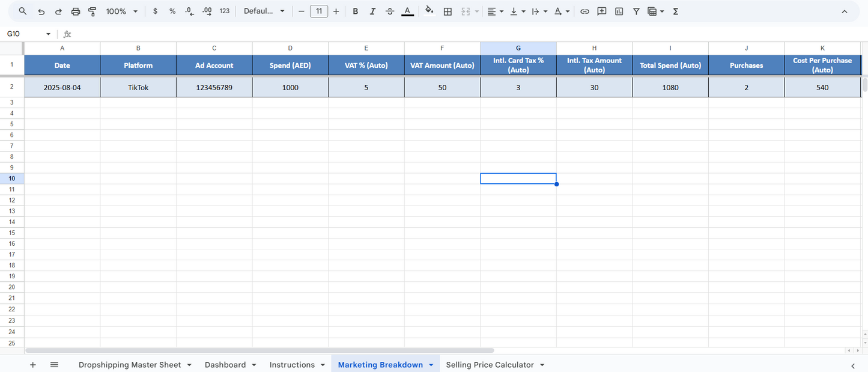Image resolution: width=868 pixels, height=372 pixels.
Task: Select column G header
Action: click(518, 48)
